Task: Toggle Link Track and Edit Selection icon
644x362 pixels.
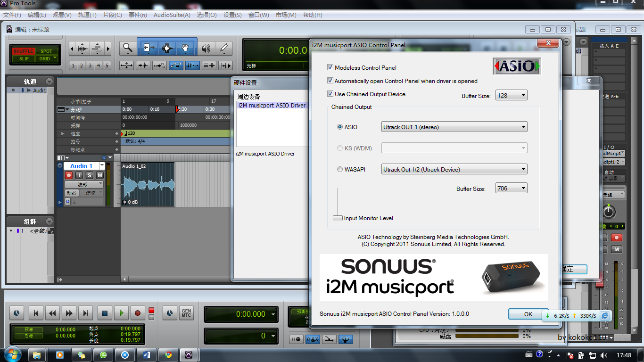Action: coord(209,66)
